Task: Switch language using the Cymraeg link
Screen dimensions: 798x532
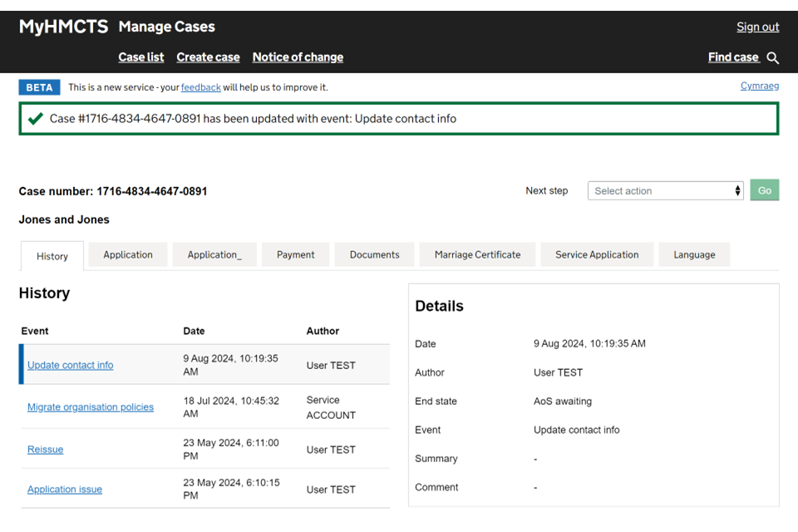Action: pyautogui.click(x=759, y=86)
